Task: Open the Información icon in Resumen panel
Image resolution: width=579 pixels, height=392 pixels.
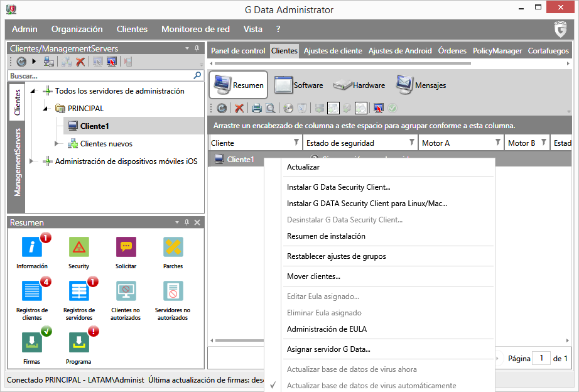Action: click(x=31, y=248)
